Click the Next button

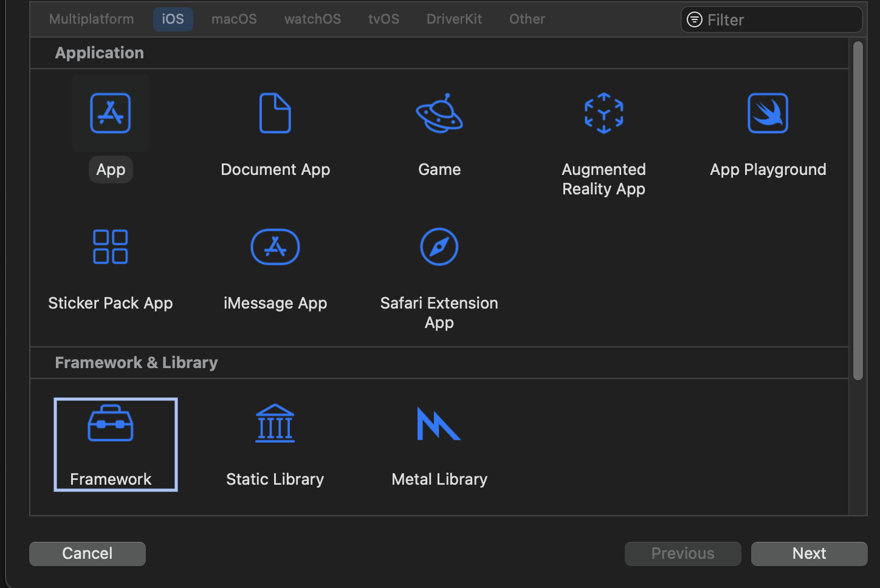pos(810,554)
